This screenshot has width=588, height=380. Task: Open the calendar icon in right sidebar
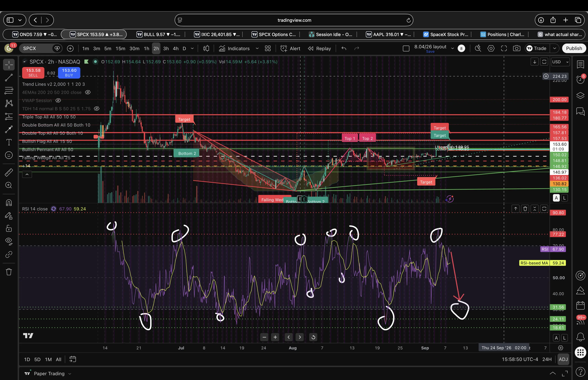click(x=580, y=305)
